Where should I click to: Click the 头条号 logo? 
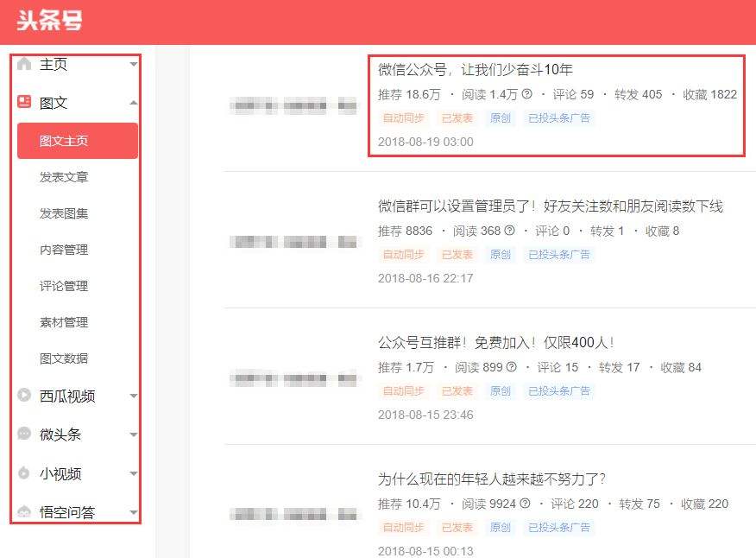[48, 22]
